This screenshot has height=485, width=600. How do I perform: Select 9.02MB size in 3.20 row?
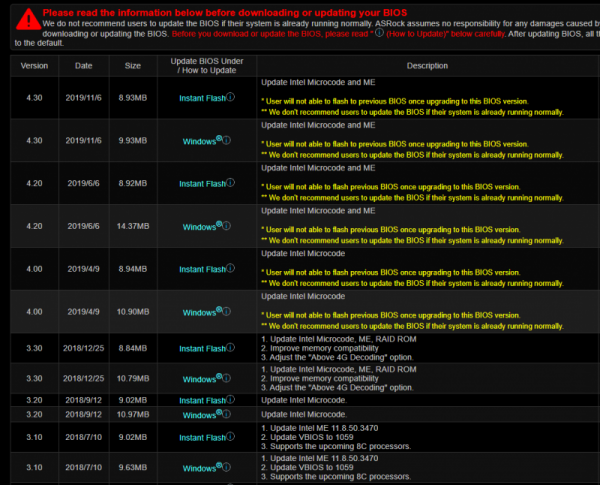tap(133, 400)
